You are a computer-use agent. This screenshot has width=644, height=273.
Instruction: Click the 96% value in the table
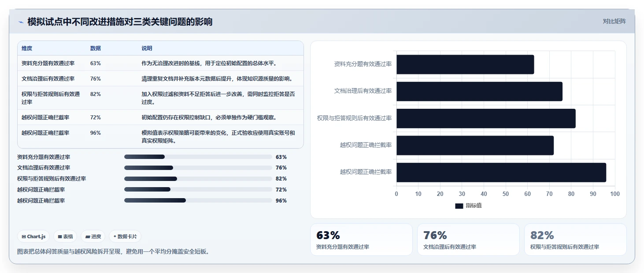tap(96, 133)
